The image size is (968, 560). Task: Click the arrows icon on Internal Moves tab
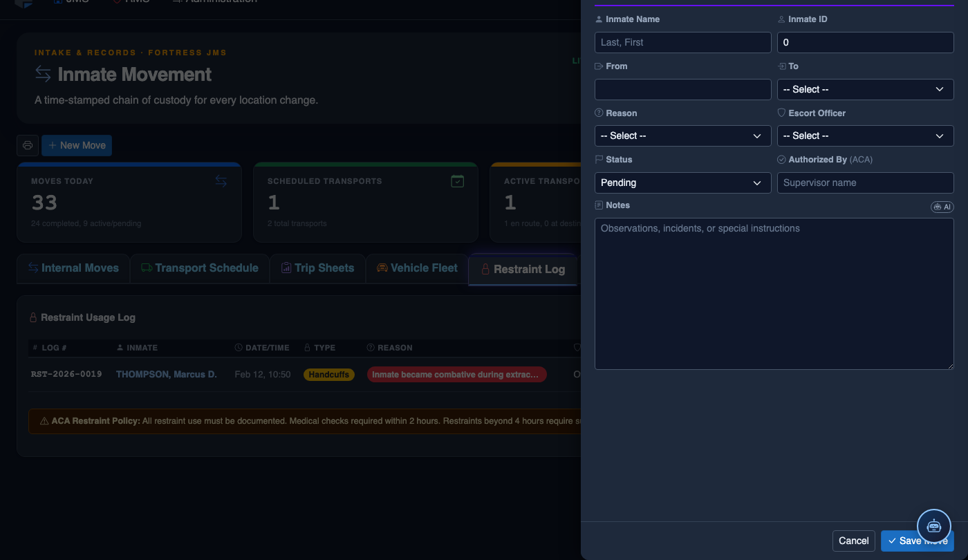(33, 268)
